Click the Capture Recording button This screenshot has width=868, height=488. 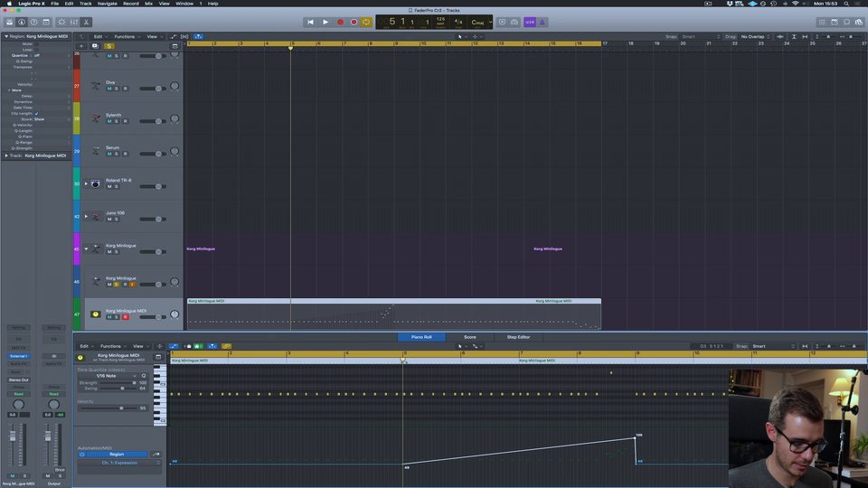pos(354,22)
